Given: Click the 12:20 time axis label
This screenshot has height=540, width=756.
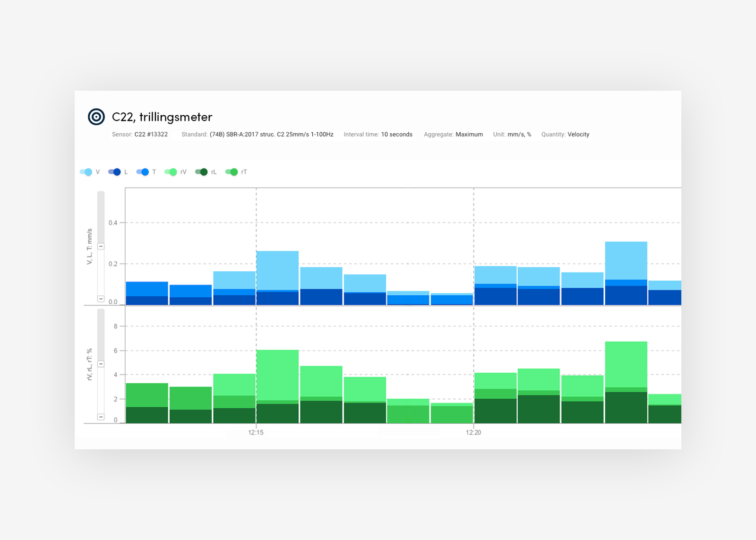Looking at the screenshot, I should (473, 432).
